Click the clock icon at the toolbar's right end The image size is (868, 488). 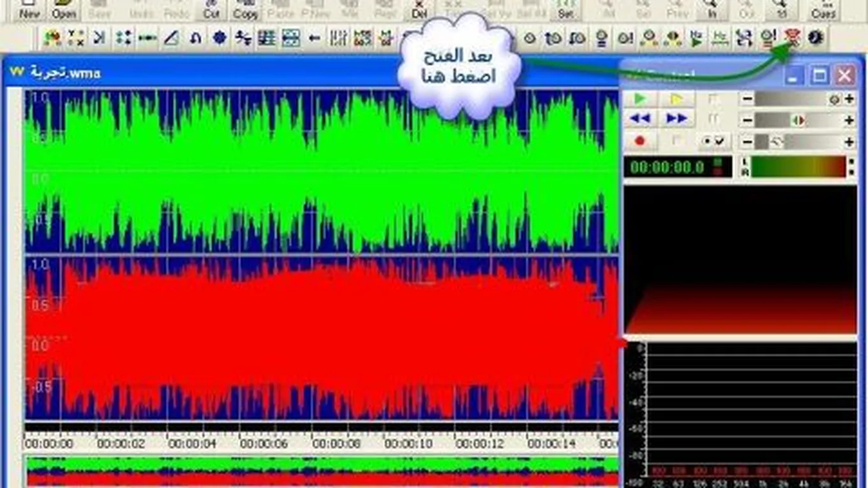[816, 38]
